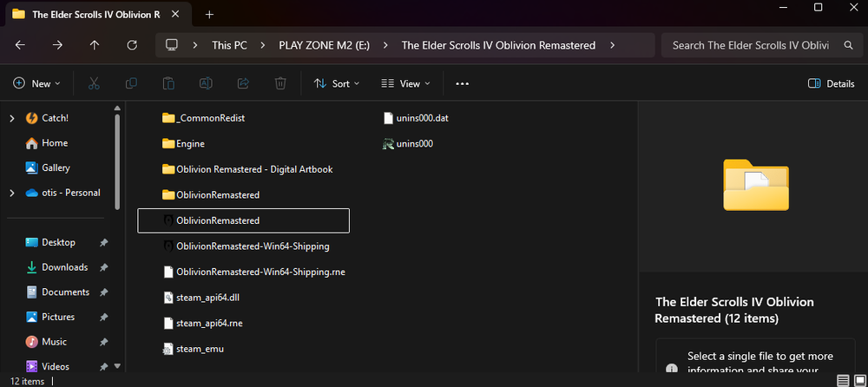Go forward with the right arrow
Image resolution: width=868 pixels, height=387 pixels.
[57, 45]
